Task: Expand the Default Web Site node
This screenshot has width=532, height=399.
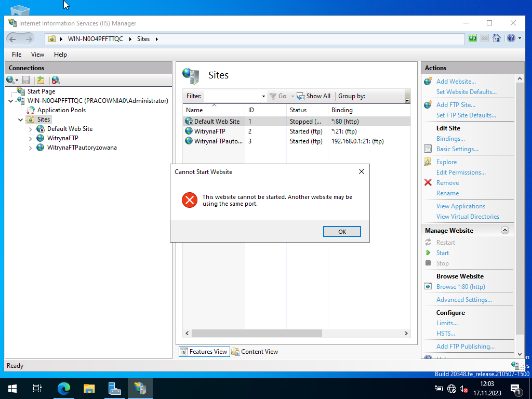Action: (30, 129)
